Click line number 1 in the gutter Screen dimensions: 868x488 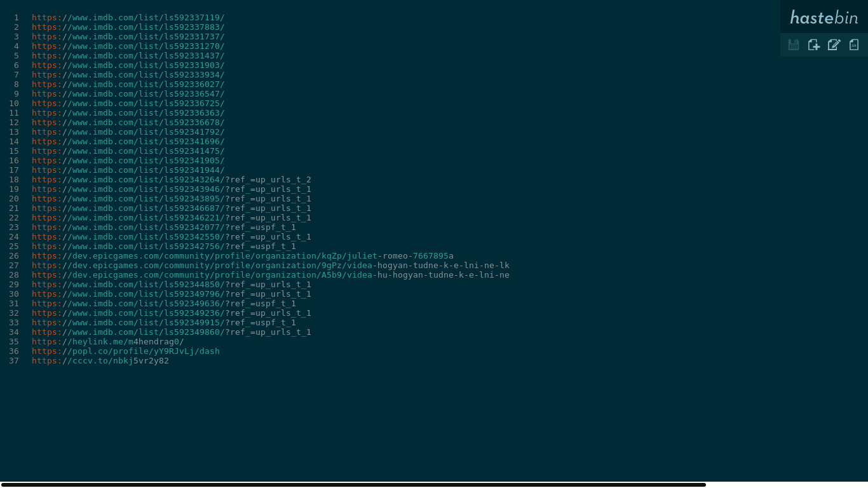(17, 18)
